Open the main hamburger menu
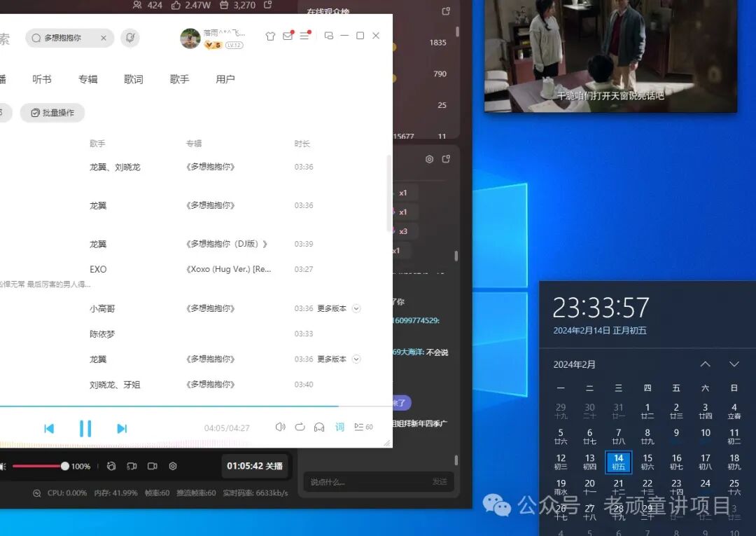 (x=303, y=36)
